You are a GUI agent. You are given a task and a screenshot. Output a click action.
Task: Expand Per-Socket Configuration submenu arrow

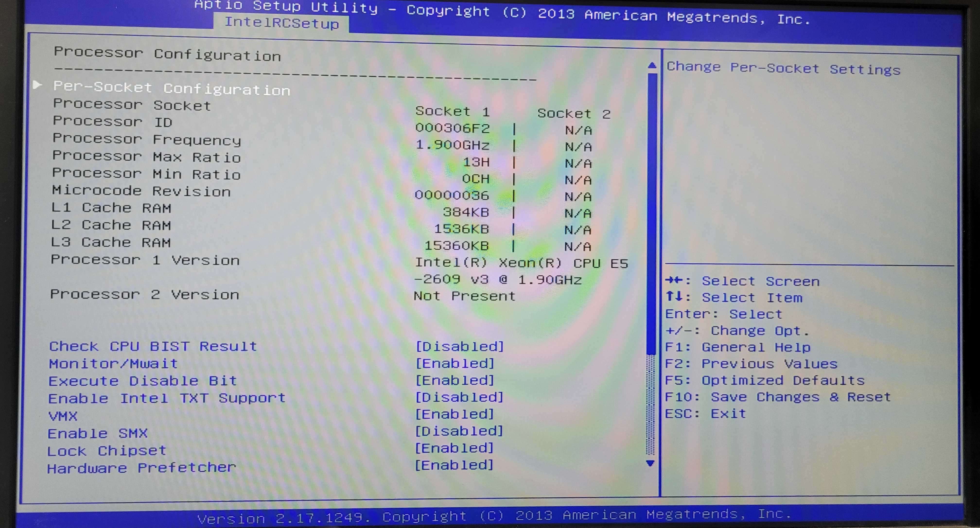pyautogui.click(x=37, y=84)
